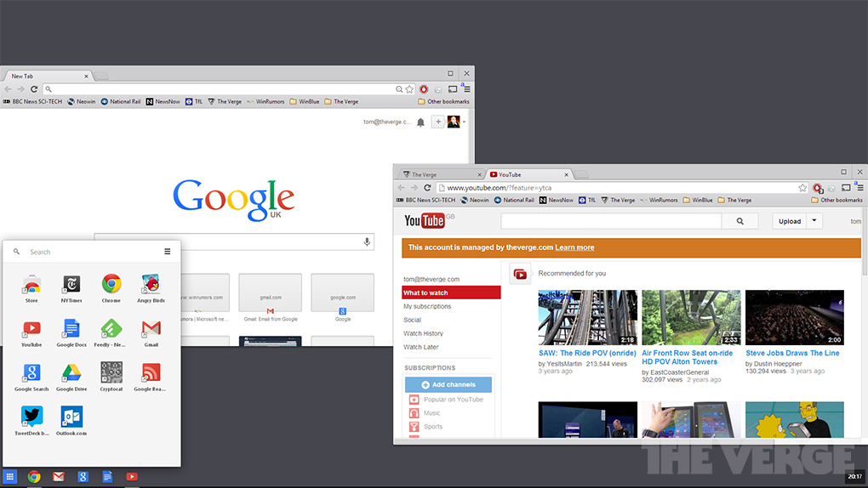The image size is (868, 488).
Task: Click the YouTube search input field
Action: (x=611, y=221)
